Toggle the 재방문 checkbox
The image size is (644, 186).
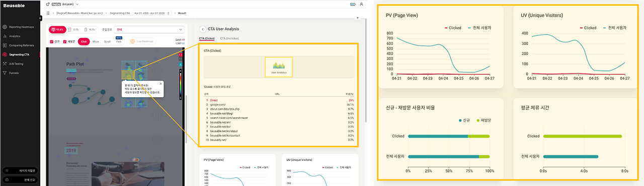click(65, 41)
